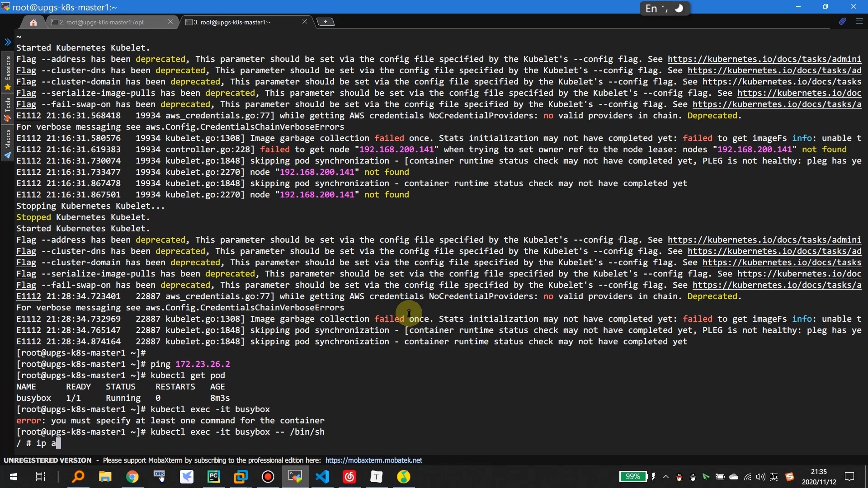Expand the sidebar with double chevron
The width and height of the screenshot is (868, 488).
(7, 42)
